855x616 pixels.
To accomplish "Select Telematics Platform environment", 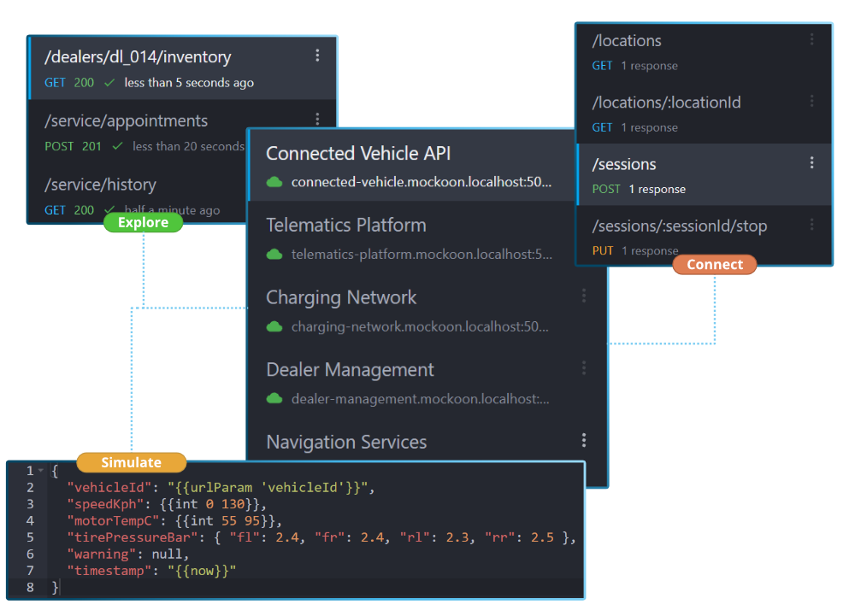I will click(413, 238).
